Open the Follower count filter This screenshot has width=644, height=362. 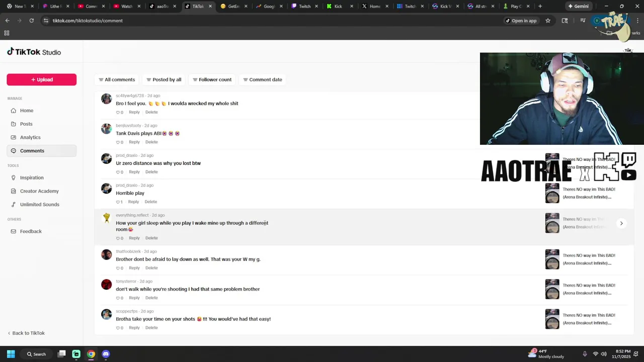pos(212,79)
